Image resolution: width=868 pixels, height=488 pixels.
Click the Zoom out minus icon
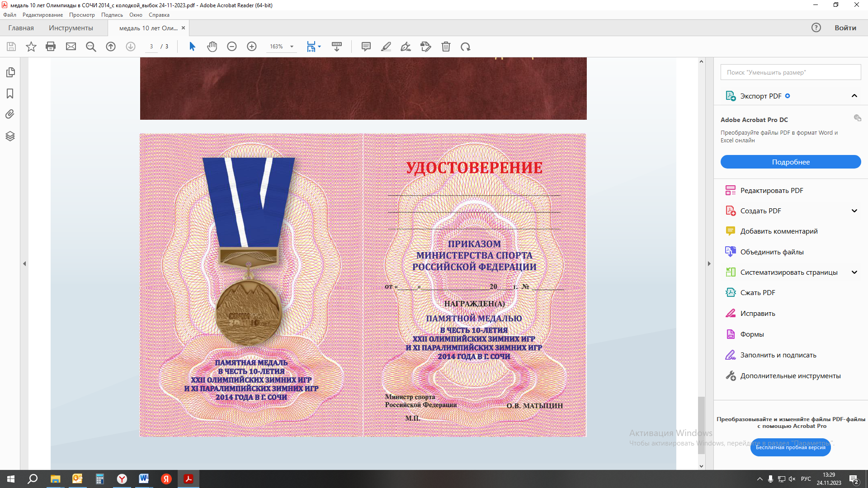click(x=232, y=47)
